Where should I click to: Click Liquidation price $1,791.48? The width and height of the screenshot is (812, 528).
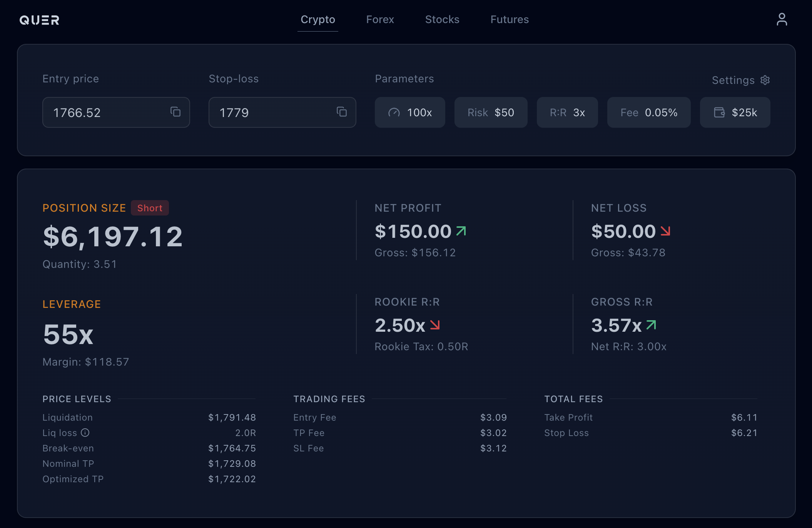point(232,417)
